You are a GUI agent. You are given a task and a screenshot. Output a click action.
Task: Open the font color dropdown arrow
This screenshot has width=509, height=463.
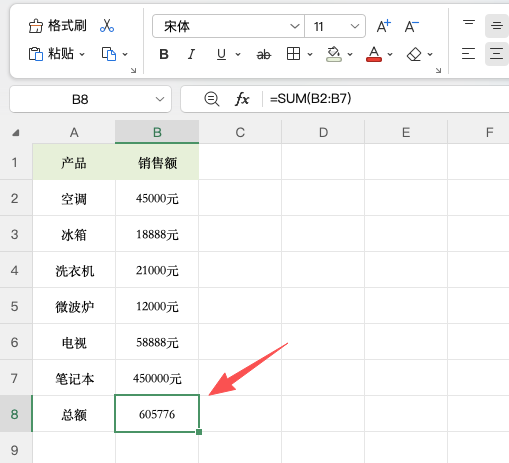click(x=390, y=54)
